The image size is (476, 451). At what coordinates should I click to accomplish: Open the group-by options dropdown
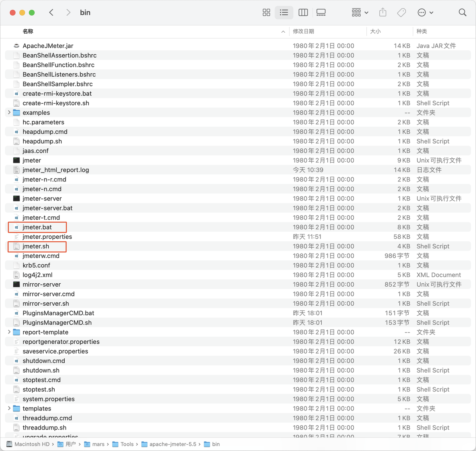coord(360,13)
